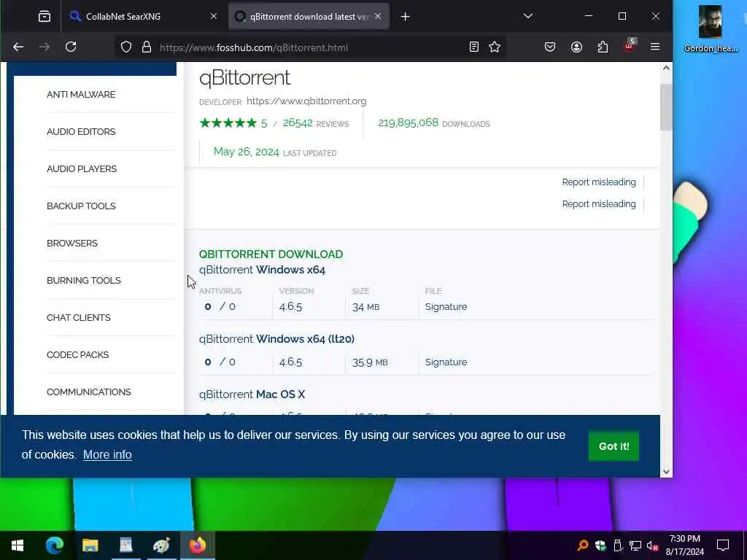Open taskbar clock 7:30 PM
747x560 pixels.
coord(684,545)
